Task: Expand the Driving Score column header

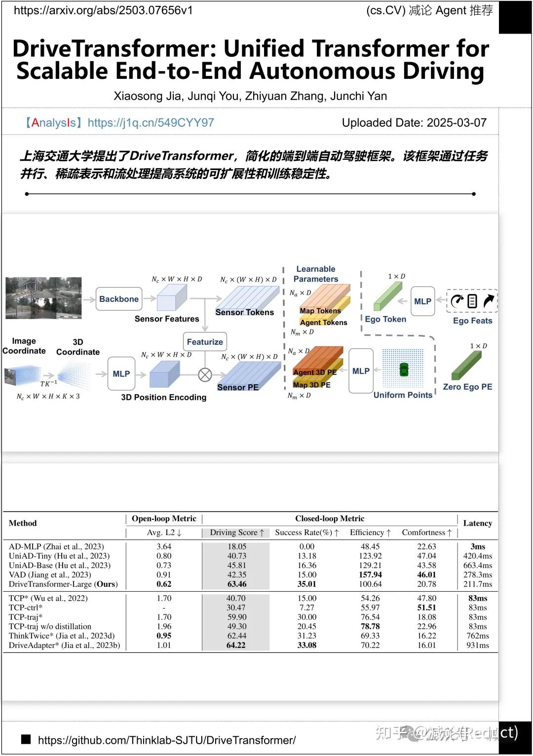Action: click(236, 532)
